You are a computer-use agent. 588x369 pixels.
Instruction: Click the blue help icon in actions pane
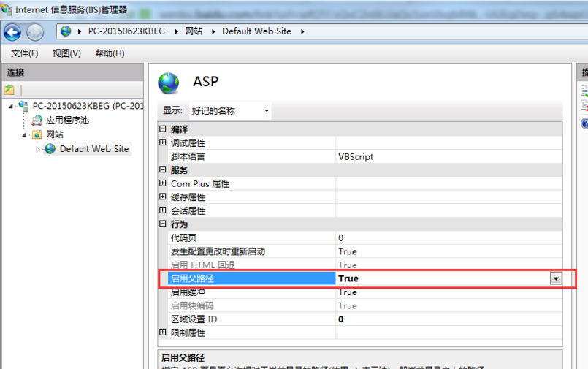point(584,123)
